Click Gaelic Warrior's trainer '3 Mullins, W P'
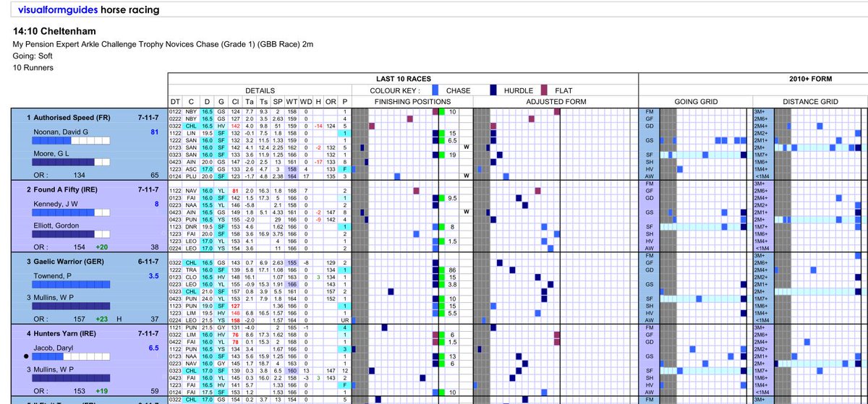The image size is (868, 404). click(51, 298)
